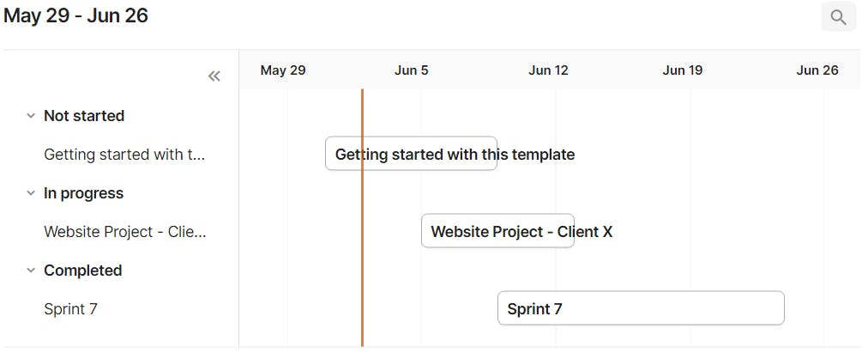
Task: Collapse the sidebar with double-chevron icon
Action: pos(214,76)
